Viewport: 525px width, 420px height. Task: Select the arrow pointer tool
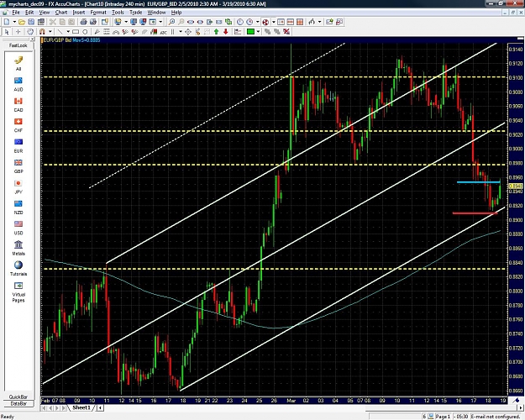click(x=7, y=32)
